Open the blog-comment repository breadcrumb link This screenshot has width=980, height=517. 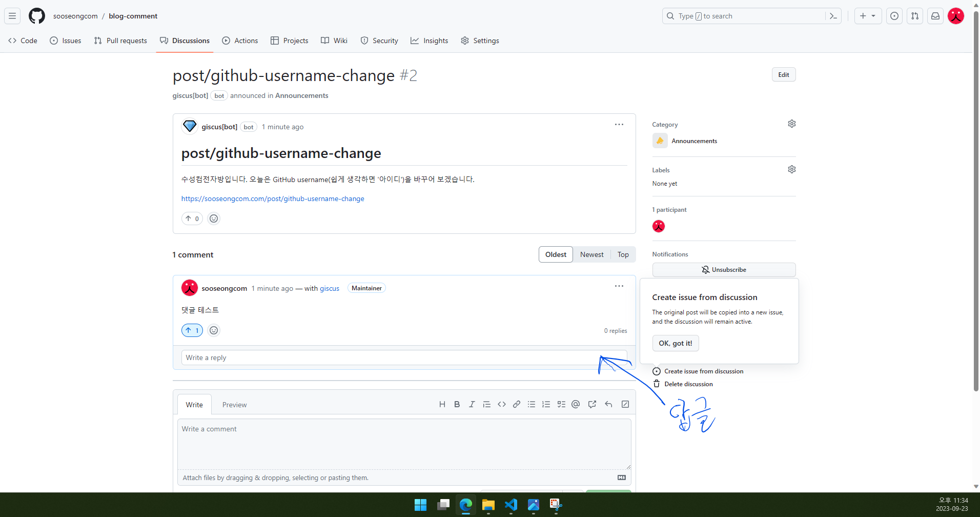pyautogui.click(x=133, y=16)
